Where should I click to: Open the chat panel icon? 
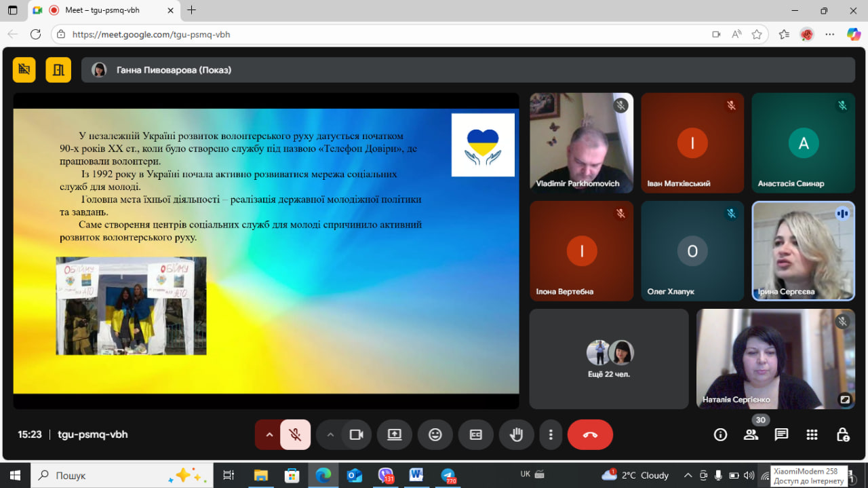[x=781, y=434]
